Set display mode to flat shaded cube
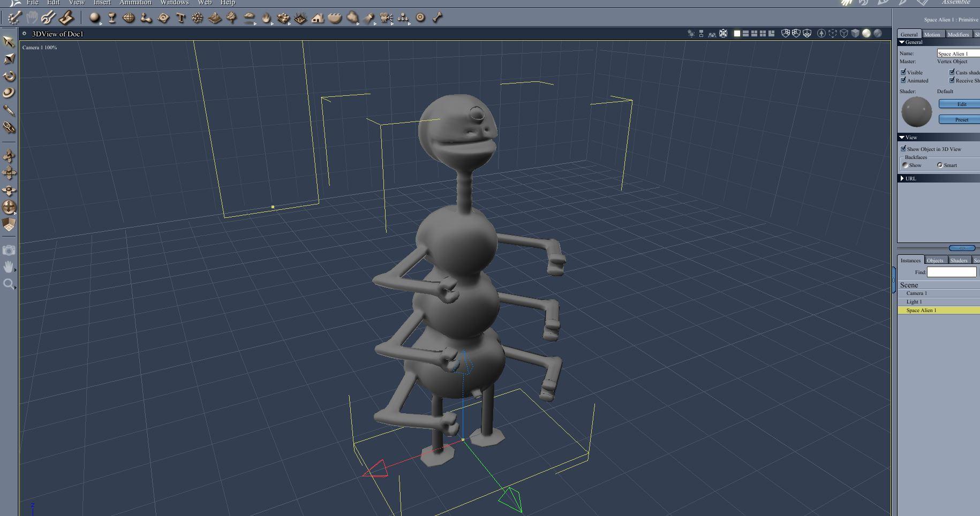Screen dimensions: 980x516 pos(855,33)
